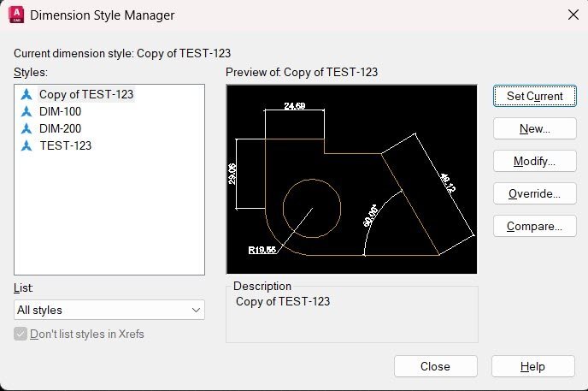Click the dimension style icon next to DIM-200
Screen dimensions: 588x391
pyautogui.click(x=26, y=128)
